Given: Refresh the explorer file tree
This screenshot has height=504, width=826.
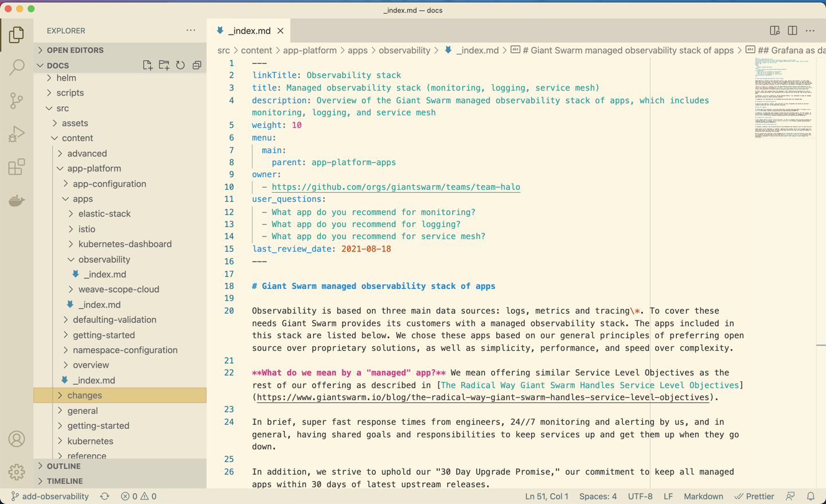Looking at the screenshot, I should point(181,65).
